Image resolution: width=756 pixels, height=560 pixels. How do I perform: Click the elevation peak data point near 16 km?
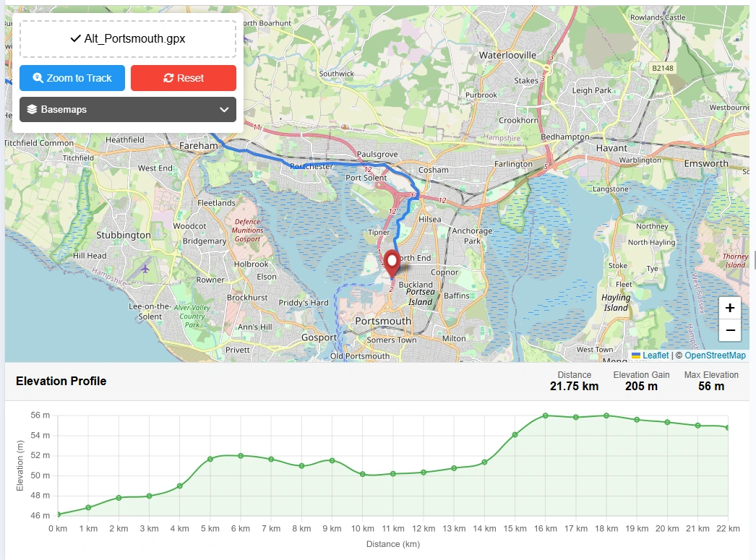[x=544, y=415]
